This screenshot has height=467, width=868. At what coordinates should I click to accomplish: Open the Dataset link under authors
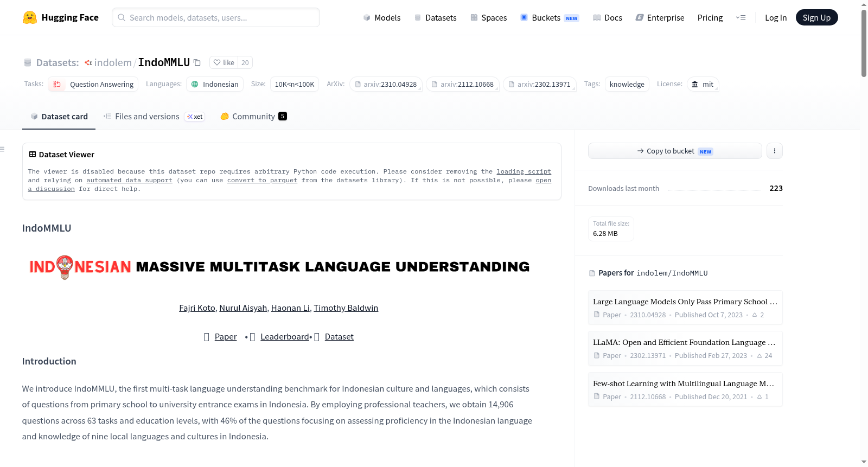[x=339, y=337]
